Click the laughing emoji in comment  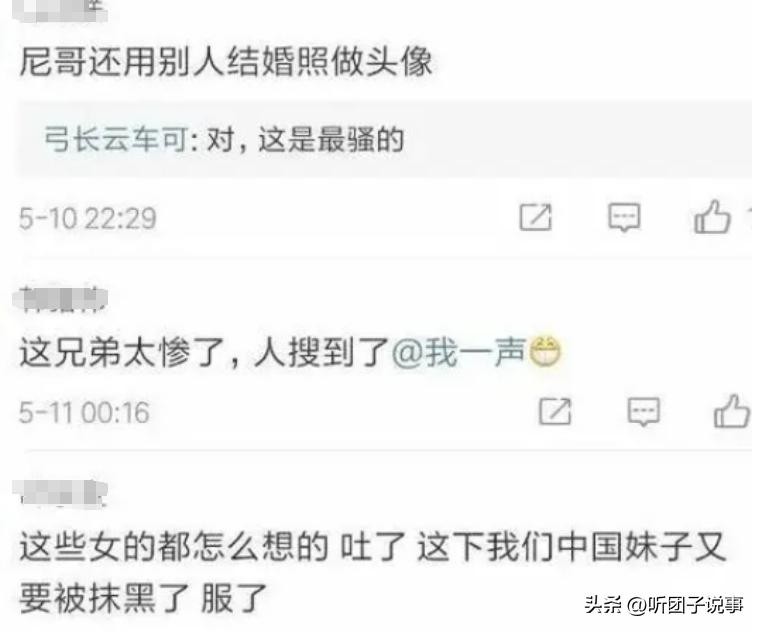pyautogui.click(x=545, y=351)
